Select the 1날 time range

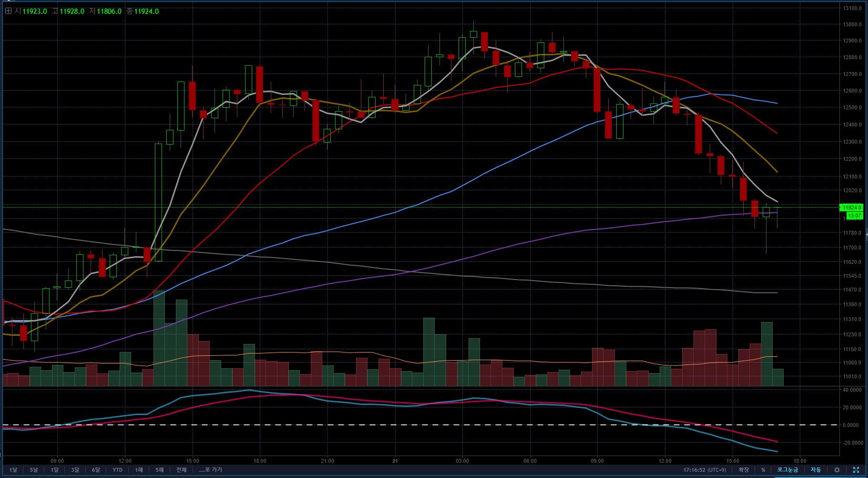pos(13,470)
